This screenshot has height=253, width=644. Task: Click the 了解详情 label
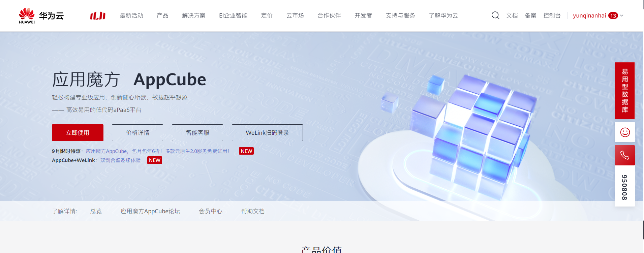tap(64, 211)
